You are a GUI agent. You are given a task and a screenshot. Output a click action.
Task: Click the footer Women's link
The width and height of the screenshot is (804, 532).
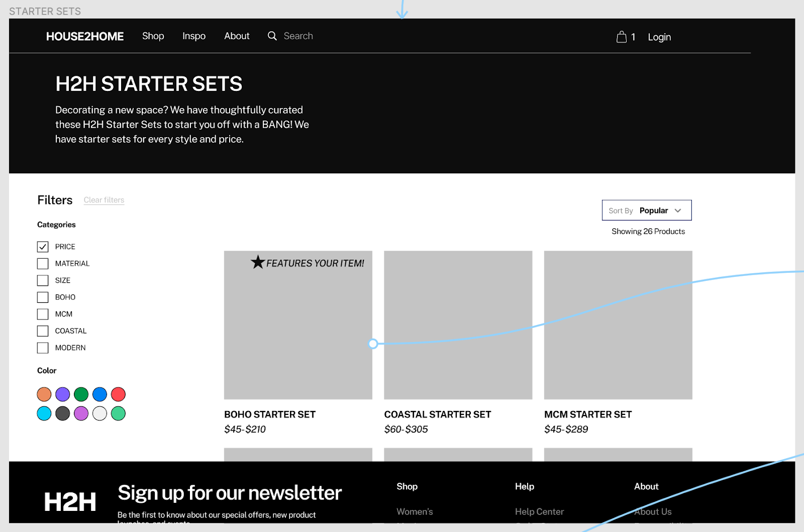click(415, 511)
